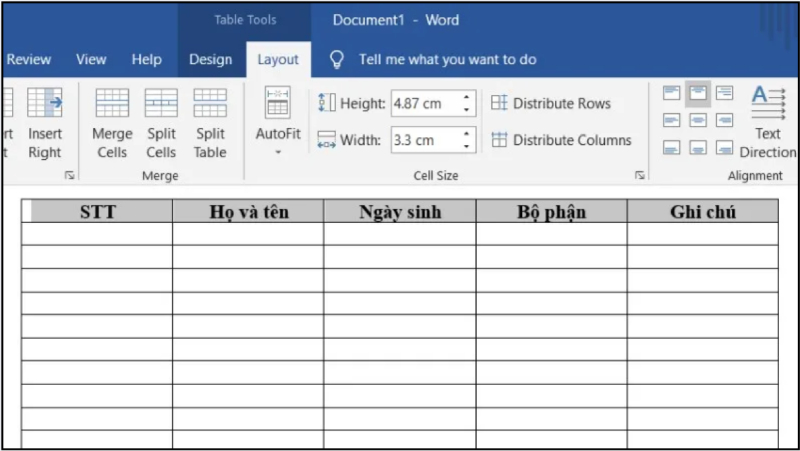This screenshot has height=451, width=800.
Task: Click the Split Cells icon
Action: (x=161, y=103)
